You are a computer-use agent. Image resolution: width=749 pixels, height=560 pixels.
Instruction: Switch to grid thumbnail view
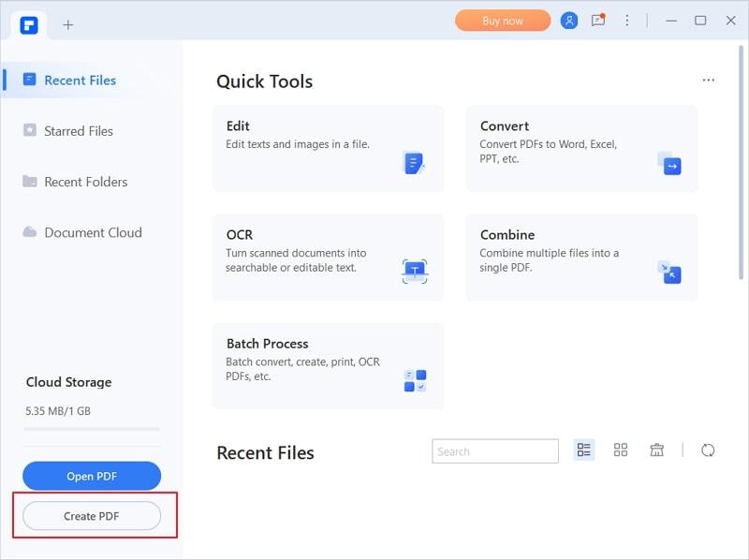[x=620, y=449]
